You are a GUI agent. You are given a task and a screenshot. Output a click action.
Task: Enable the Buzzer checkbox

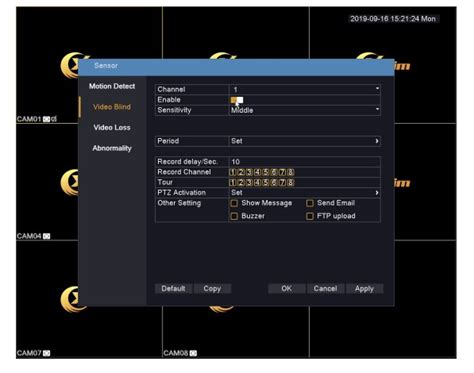coord(234,216)
